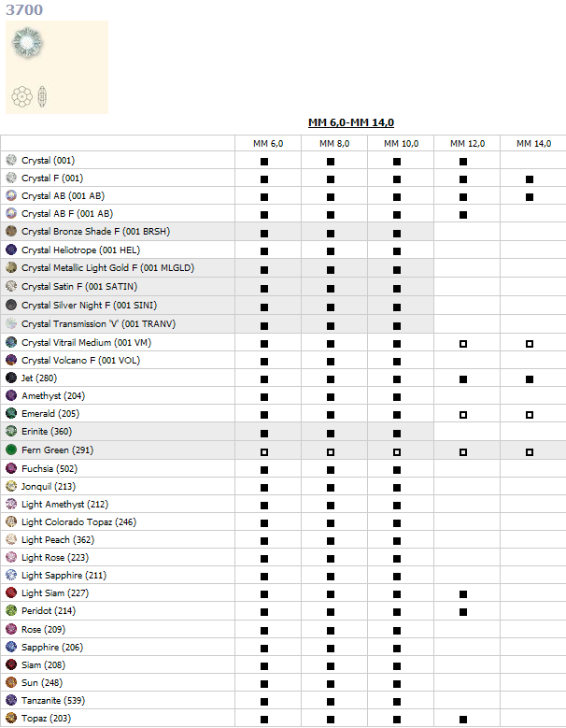
Task: Click Fern Green MM 6,0 hollow marker
Action: click(264, 451)
